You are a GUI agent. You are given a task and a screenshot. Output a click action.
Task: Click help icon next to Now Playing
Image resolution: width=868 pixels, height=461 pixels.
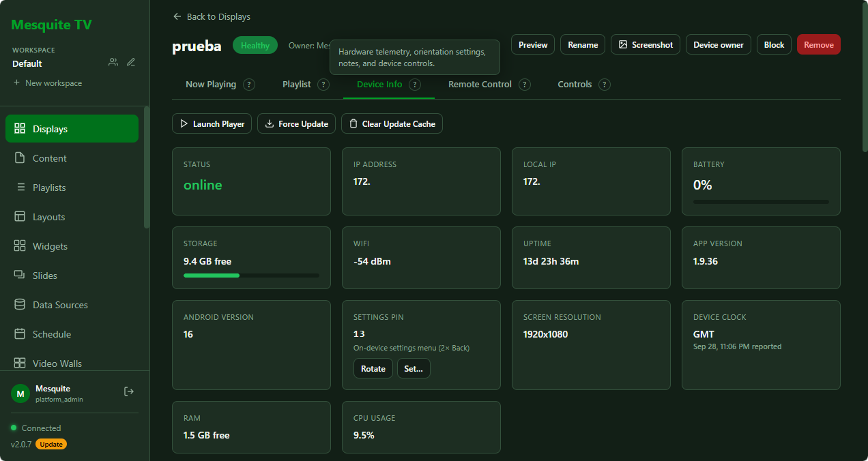[x=249, y=85]
